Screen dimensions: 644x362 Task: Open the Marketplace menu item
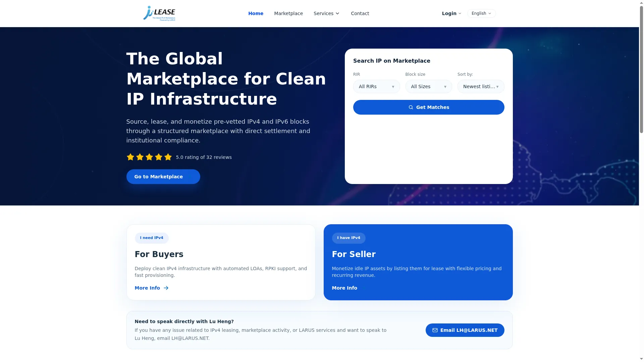pyautogui.click(x=288, y=13)
